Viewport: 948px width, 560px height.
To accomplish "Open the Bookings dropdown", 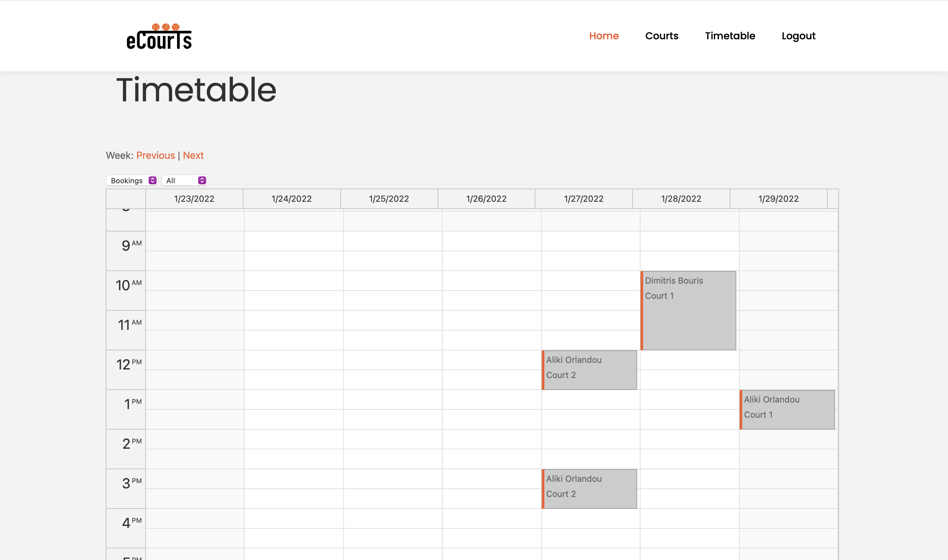I will tap(132, 180).
